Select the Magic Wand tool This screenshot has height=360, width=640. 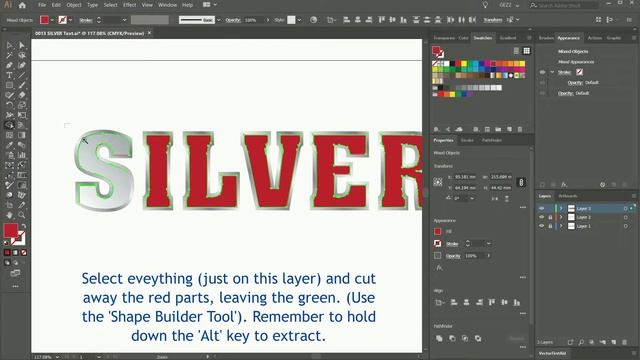click(9, 55)
